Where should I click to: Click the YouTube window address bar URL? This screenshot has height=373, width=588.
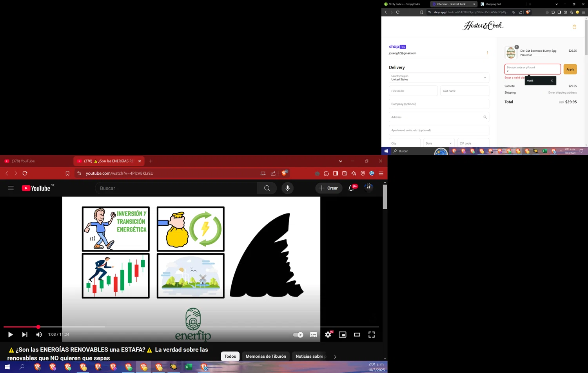click(120, 173)
